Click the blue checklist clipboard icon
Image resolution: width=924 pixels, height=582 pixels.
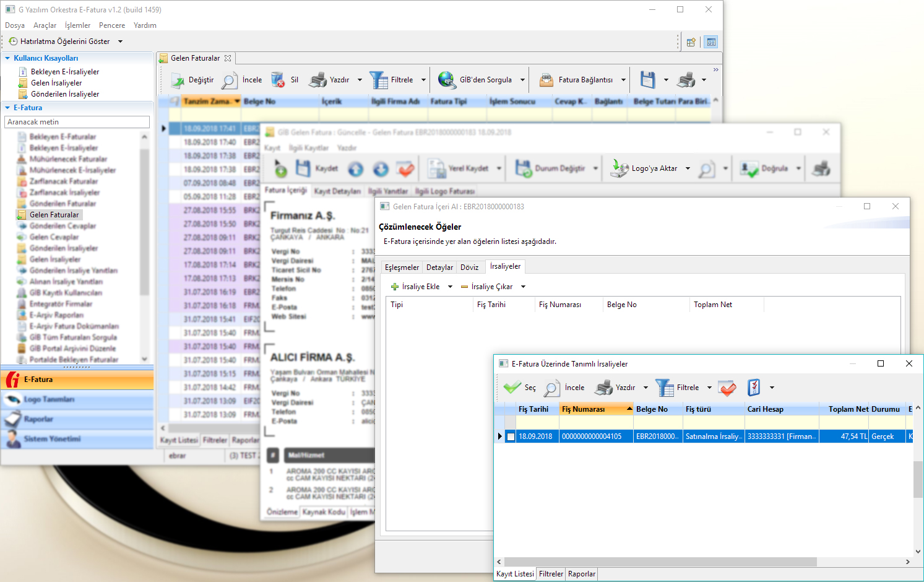[754, 388]
